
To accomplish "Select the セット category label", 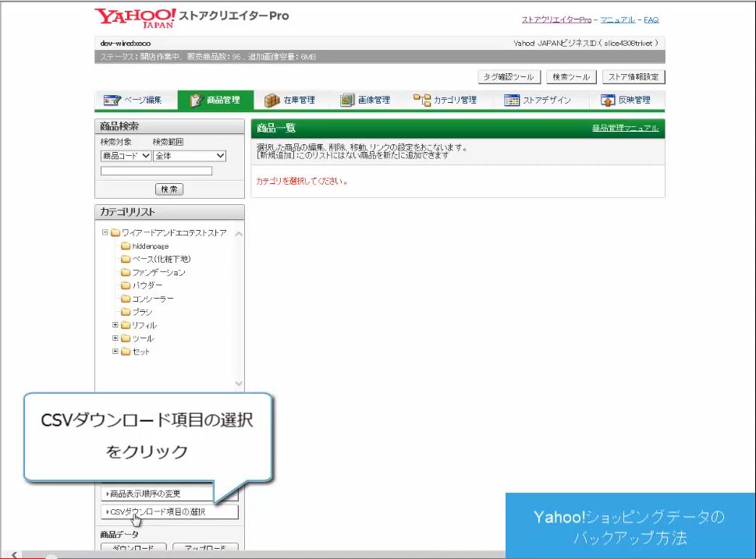I will [140, 352].
